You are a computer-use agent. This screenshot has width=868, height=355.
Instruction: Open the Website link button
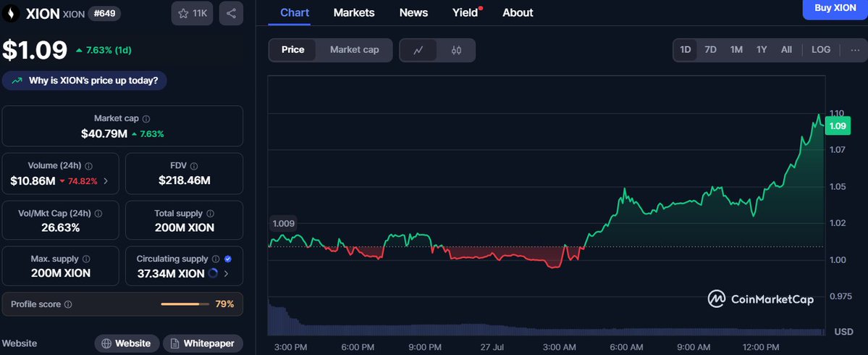click(127, 343)
